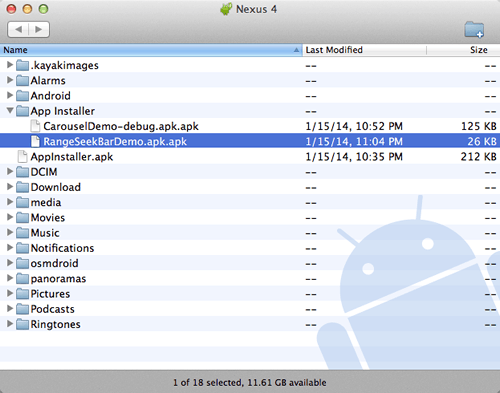Select the RangeSeekBarDemo.apk.apk file name

pos(115,142)
